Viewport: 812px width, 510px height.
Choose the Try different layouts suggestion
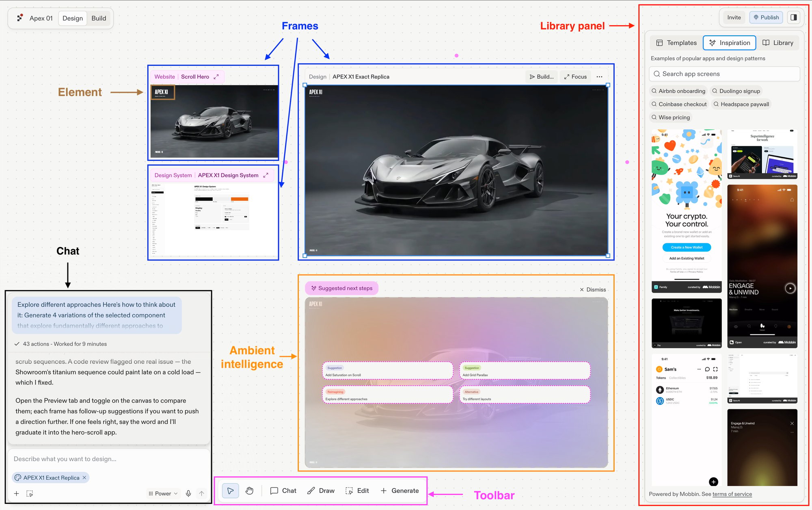[525, 395]
